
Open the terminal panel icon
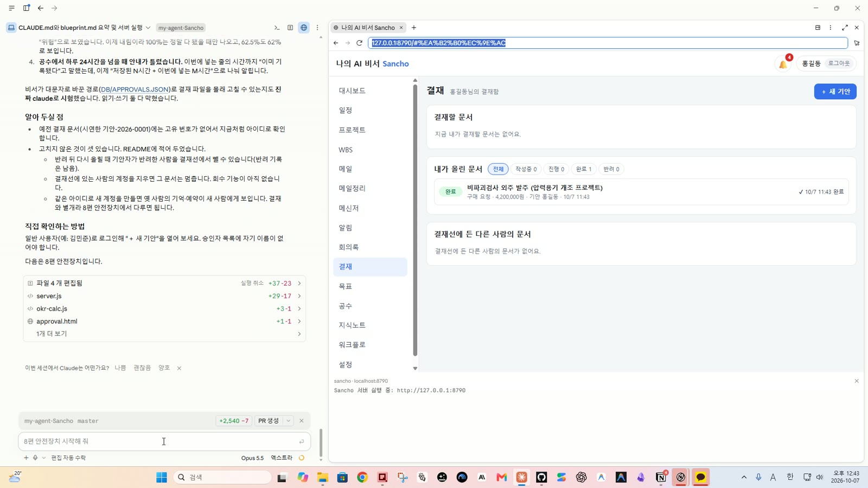tap(277, 28)
